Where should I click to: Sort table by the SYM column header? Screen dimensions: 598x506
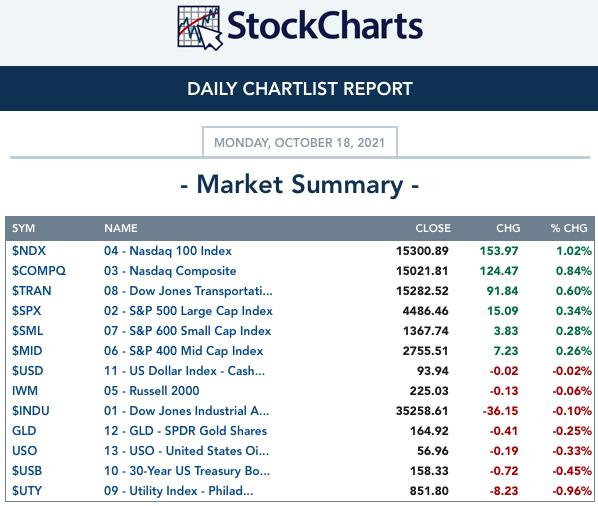(x=23, y=228)
